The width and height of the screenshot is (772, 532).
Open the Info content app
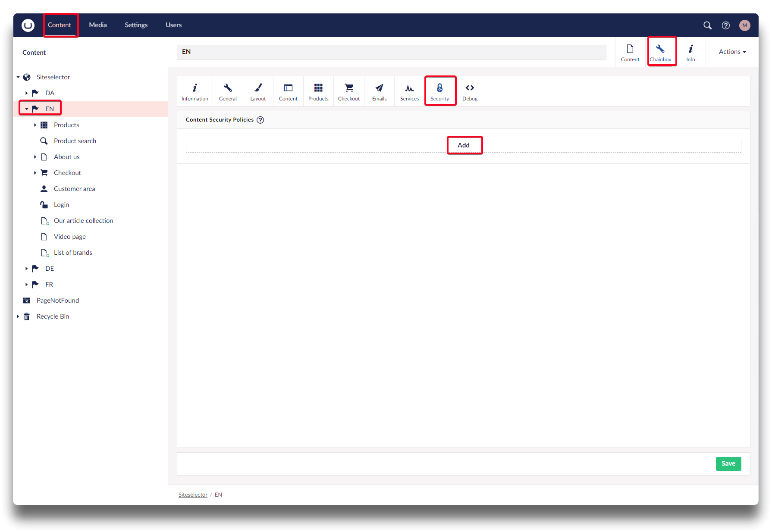pyautogui.click(x=690, y=52)
